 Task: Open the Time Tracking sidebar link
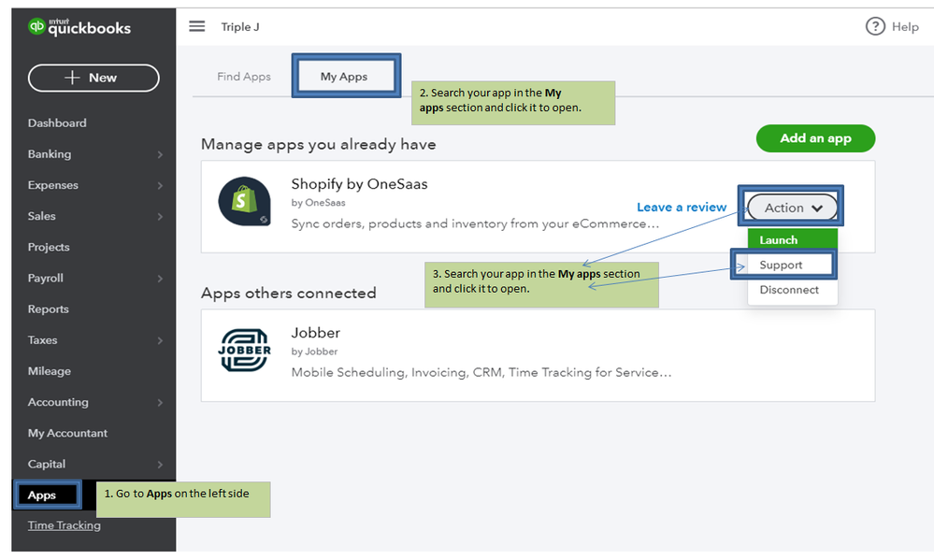point(64,525)
